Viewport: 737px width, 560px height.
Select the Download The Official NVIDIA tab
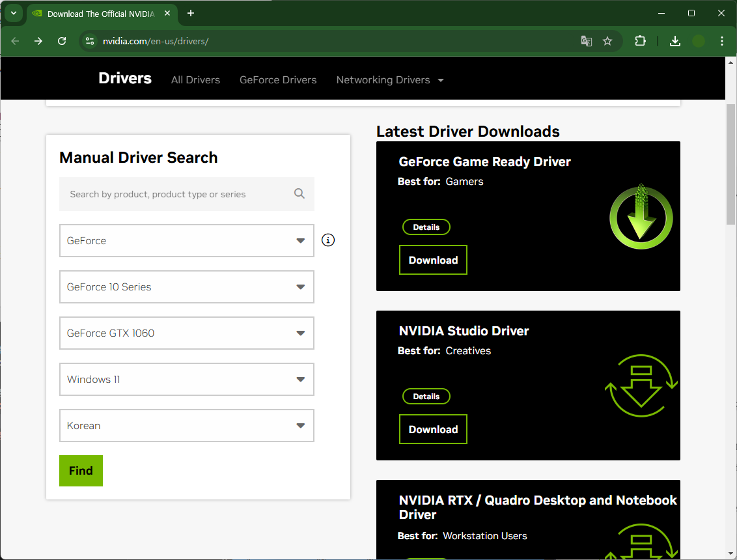[x=102, y=14]
